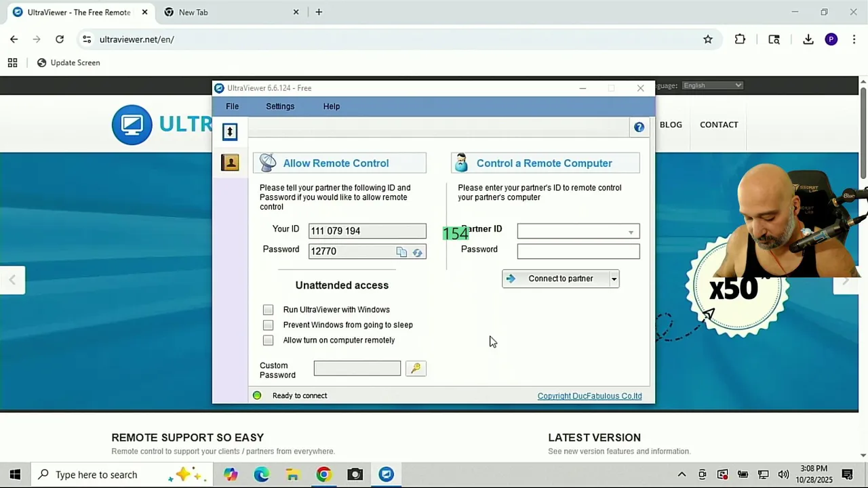
Task: Open the BLOG link on the website
Action: pyautogui.click(x=671, y=125)
